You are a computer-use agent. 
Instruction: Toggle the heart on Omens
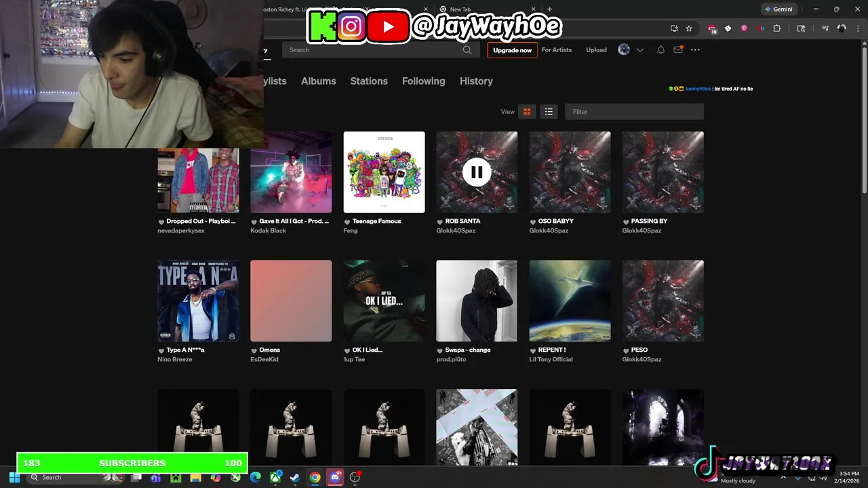click(254, 350)
